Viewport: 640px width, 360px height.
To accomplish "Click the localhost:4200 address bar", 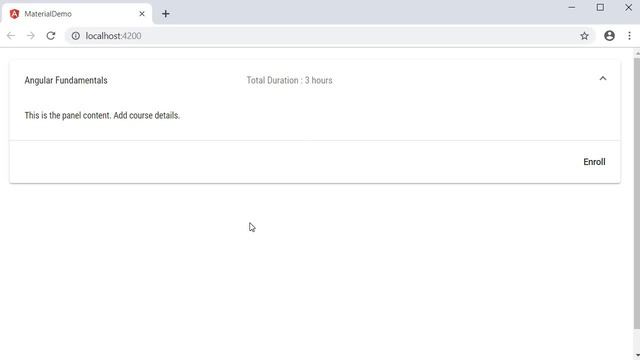I will 330,36.
